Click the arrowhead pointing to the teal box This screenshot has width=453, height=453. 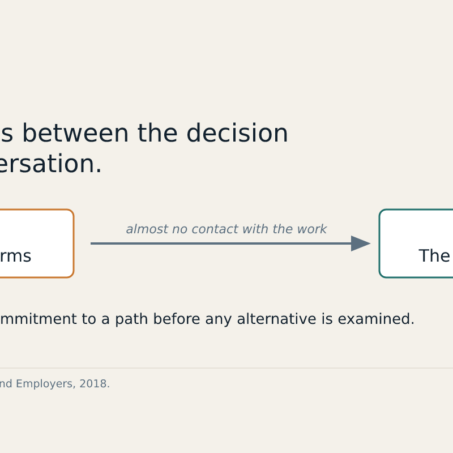(361, 243)
